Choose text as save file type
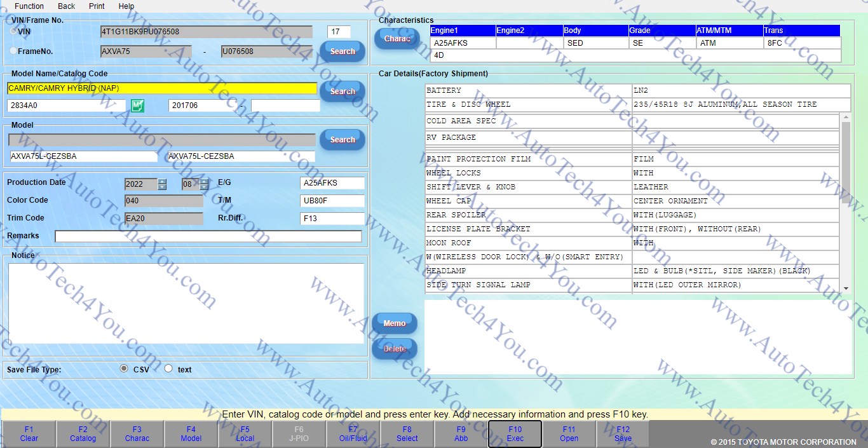This screenshot has width=868, height=448. click(168, 369)
